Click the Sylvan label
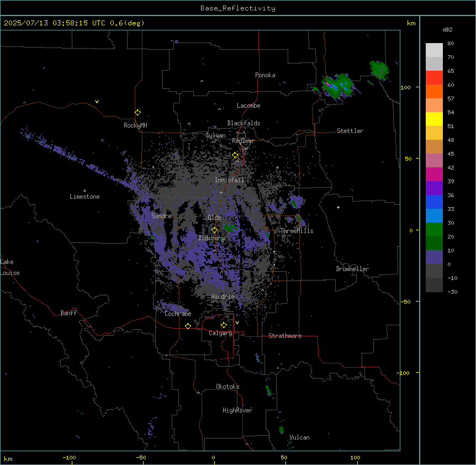The width and height of the screenshot is (476, 465). pyautogui.click(x=215, y=135)
